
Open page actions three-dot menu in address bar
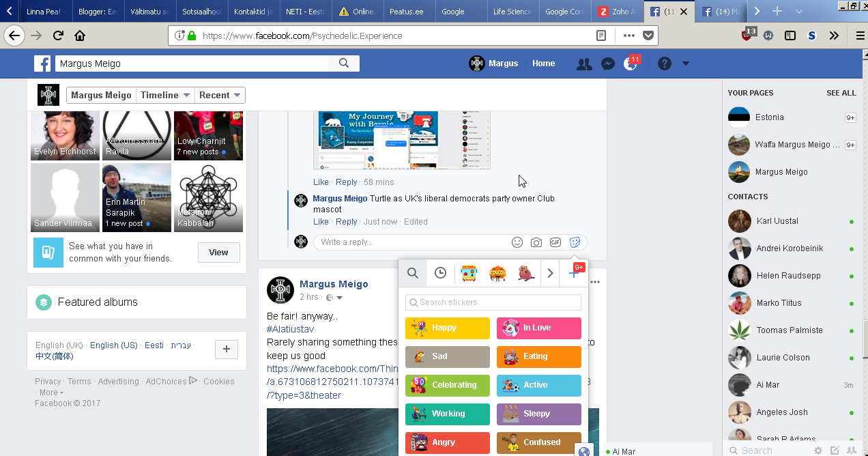629,35
